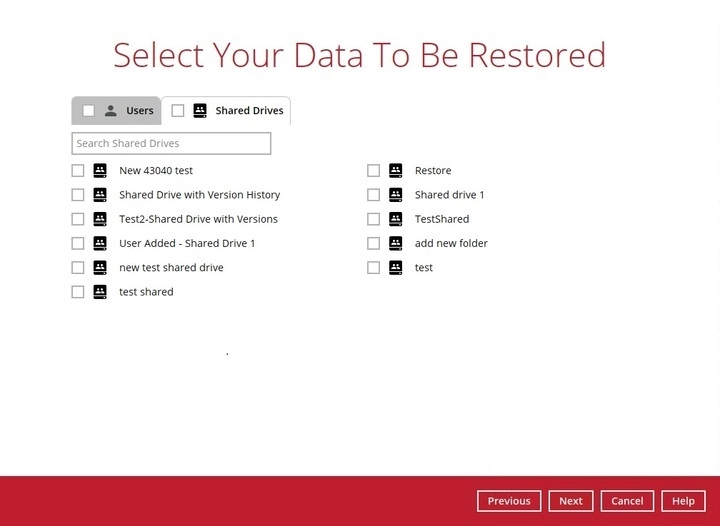Click the Restore drive name
720x526 pixels.
433,171
